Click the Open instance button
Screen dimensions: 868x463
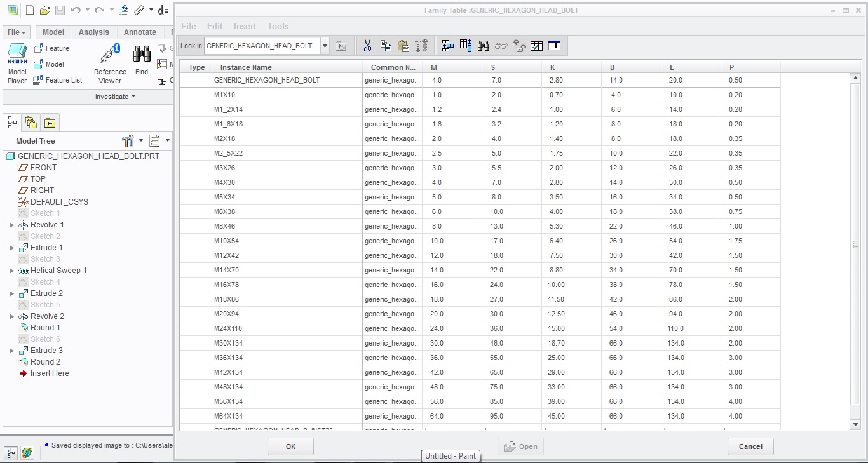520,446
